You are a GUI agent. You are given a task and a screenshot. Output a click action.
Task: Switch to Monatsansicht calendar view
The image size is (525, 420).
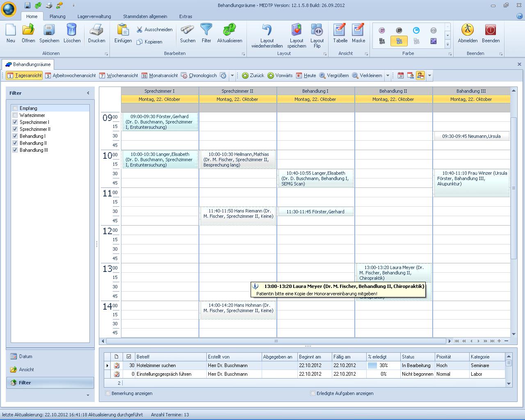click(x=160, y=75)
